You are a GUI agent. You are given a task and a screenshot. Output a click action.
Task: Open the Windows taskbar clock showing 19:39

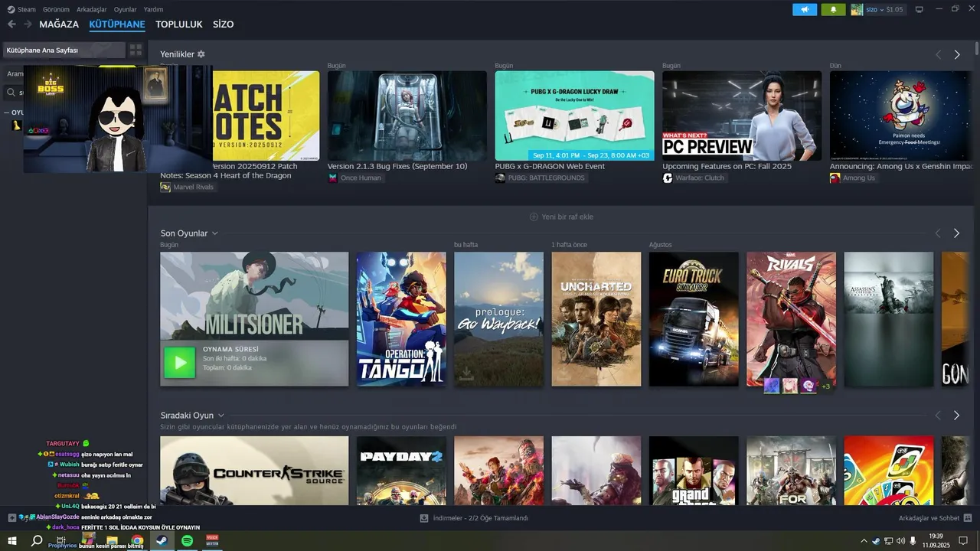coord(936,541)
